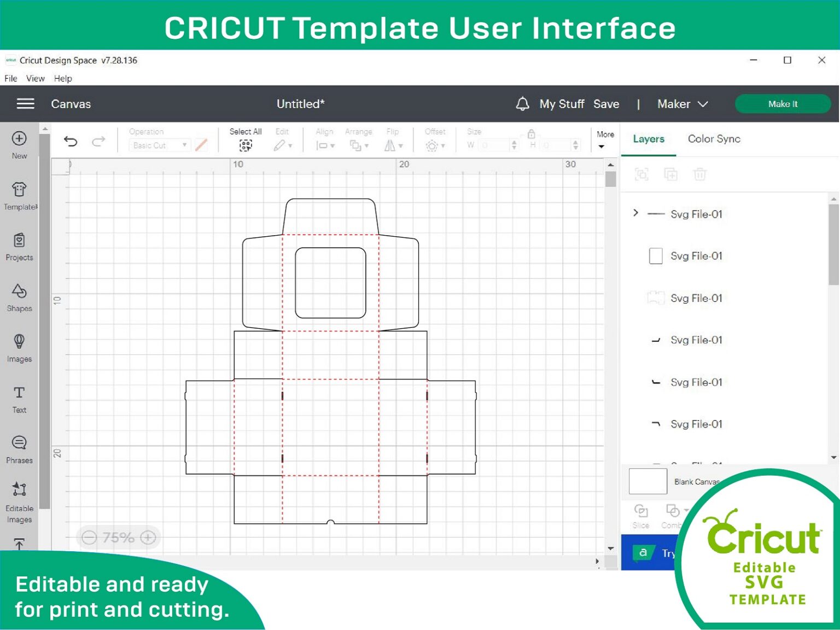Viewport: 840px width, 630px height.
Task: Undo the last action
Action: point(71,142)
